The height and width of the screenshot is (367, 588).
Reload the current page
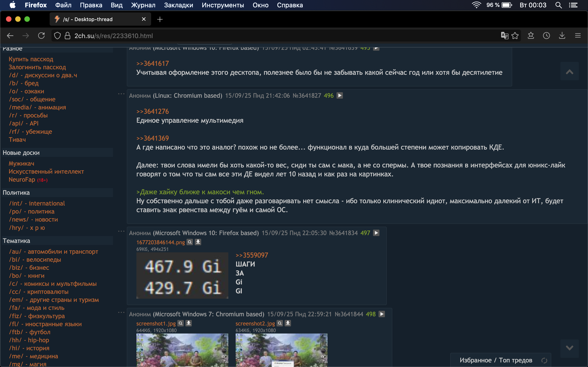(x=41, y=36)
